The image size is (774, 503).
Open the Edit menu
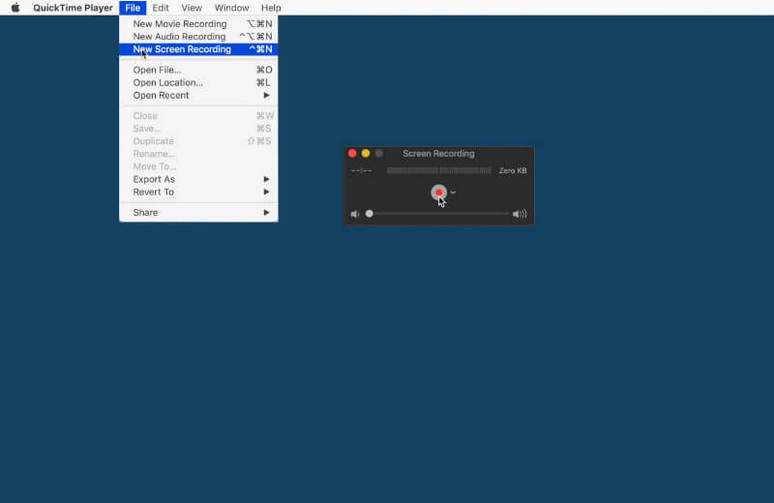(160, 8)
